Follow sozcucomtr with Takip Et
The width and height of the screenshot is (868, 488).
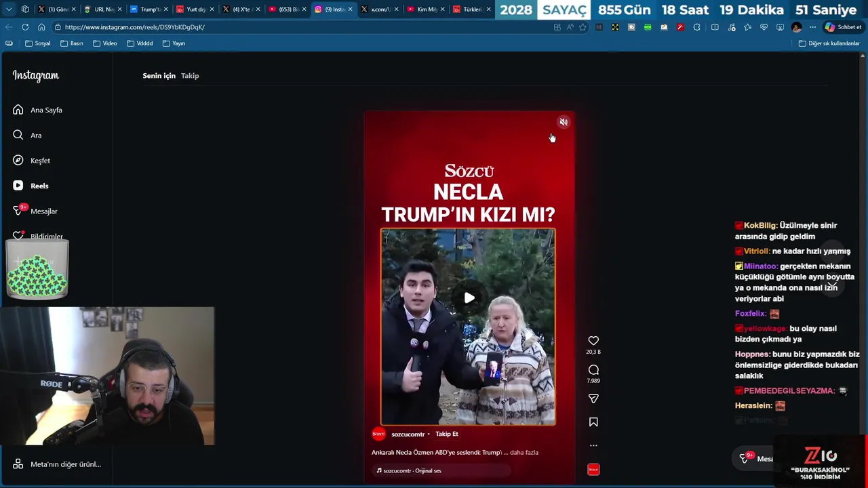coord(446,434)
